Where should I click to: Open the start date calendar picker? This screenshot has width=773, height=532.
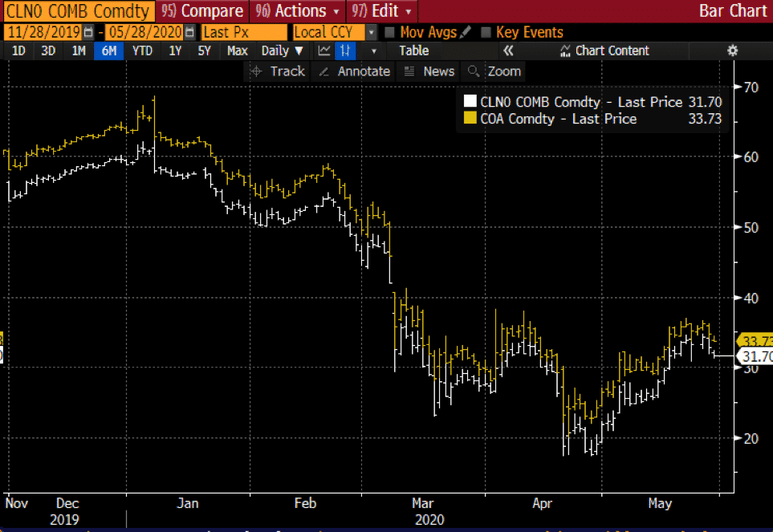88,33
